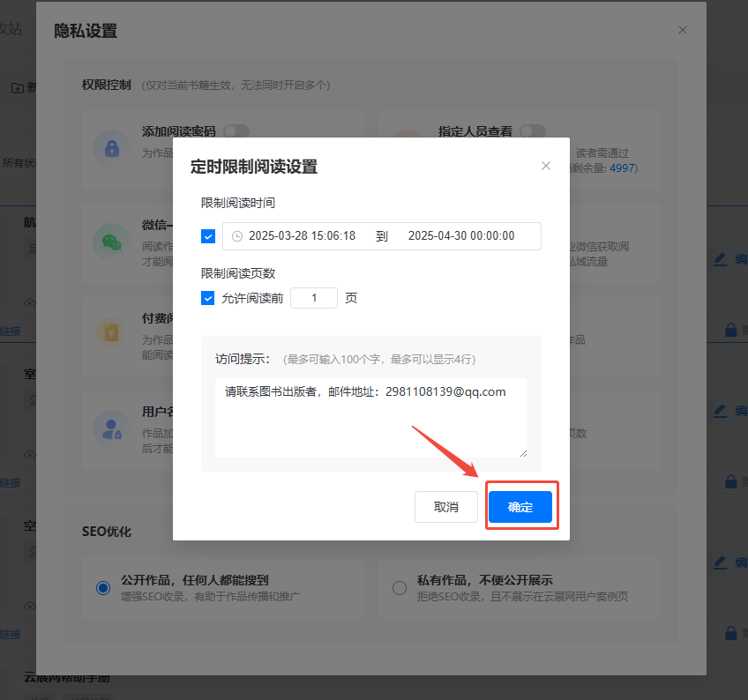Uncheck the 限制阅读时间 checkbox

[208, 236]
